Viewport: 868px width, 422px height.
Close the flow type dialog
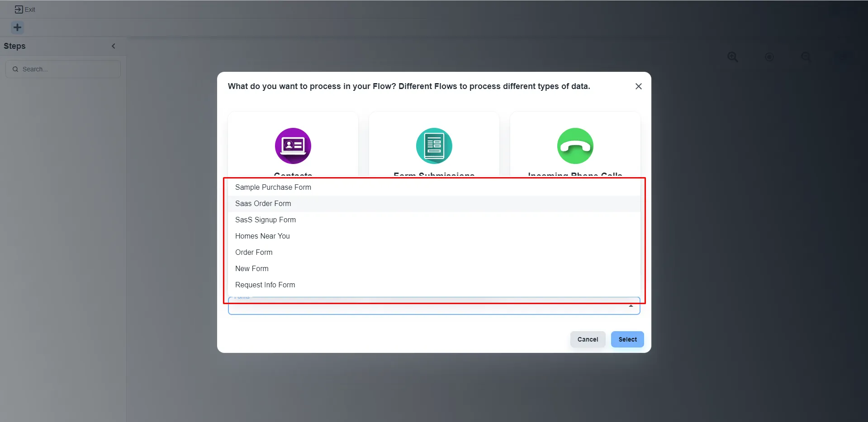(639, 86)
